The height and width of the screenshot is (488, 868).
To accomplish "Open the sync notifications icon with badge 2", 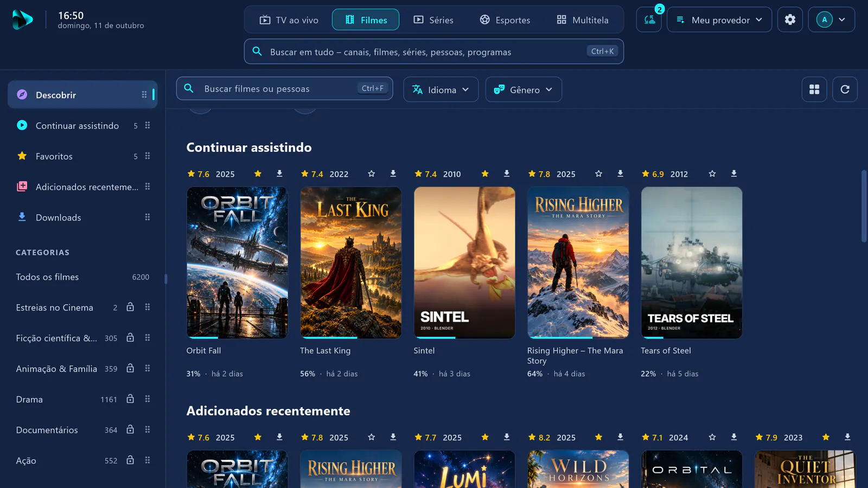I will coord(649,20).
